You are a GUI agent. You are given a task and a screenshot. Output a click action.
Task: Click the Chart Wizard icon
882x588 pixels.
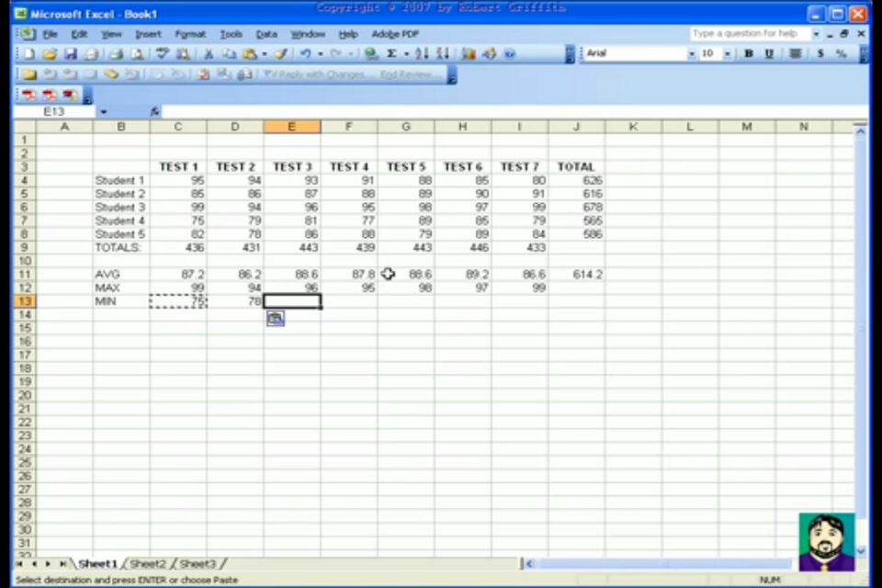pyautogui.click(x=468, y=54)
